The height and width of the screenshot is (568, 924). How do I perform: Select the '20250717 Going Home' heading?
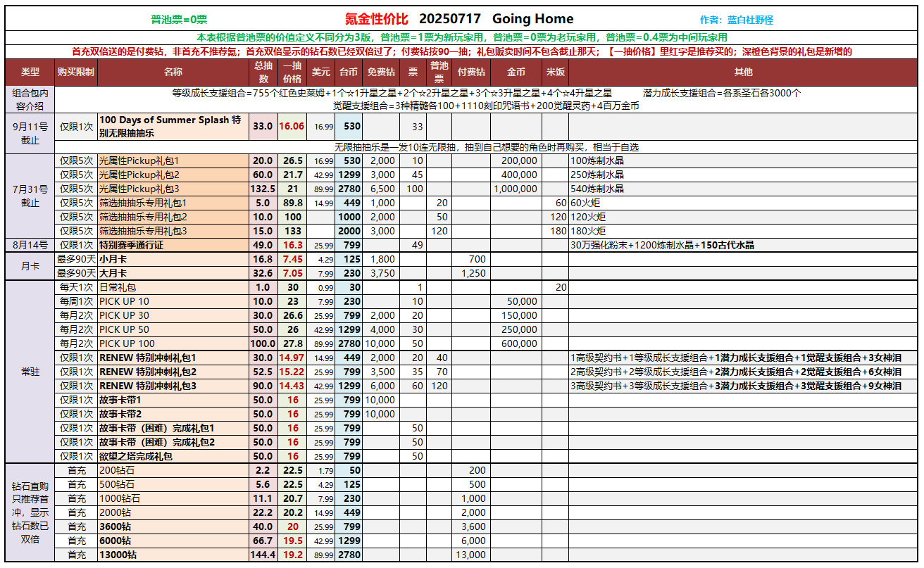coord(497,19)
